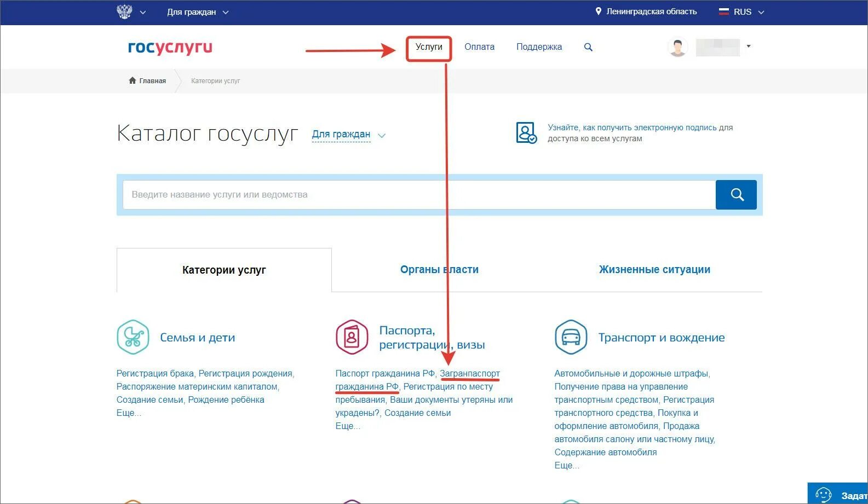Expand the chevron next to coat of arms
Viewport: 868px width, 504px height.
click(x=143, y=12)
